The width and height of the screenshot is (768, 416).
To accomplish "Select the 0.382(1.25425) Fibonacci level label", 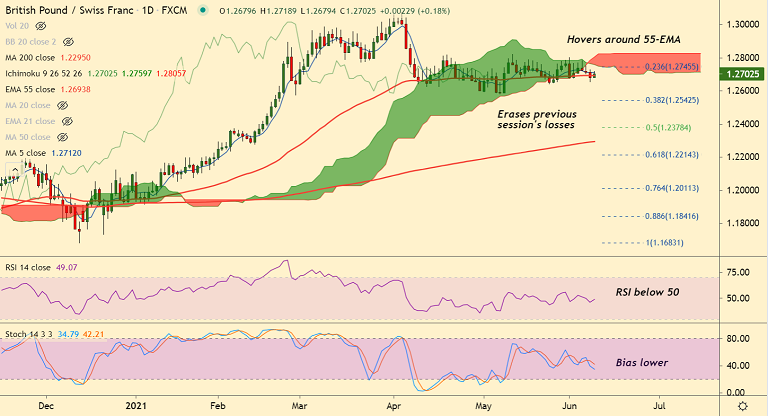I will coord(672,100).
